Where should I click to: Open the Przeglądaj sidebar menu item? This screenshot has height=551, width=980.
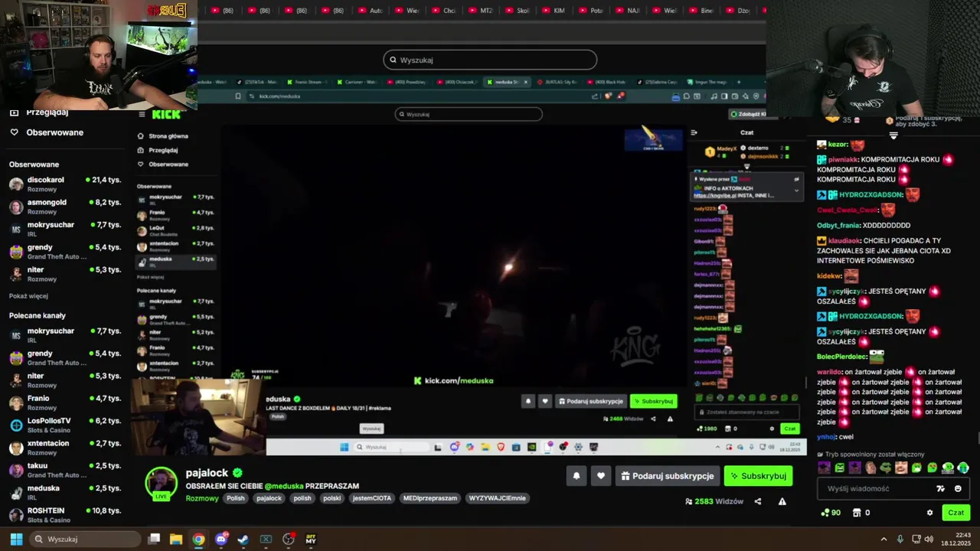(46, 112)
